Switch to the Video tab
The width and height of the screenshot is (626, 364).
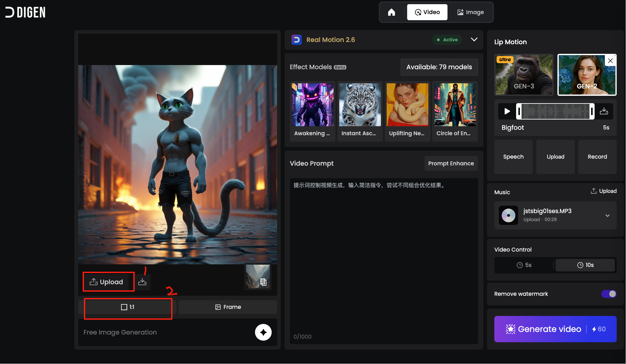[427, 12]
